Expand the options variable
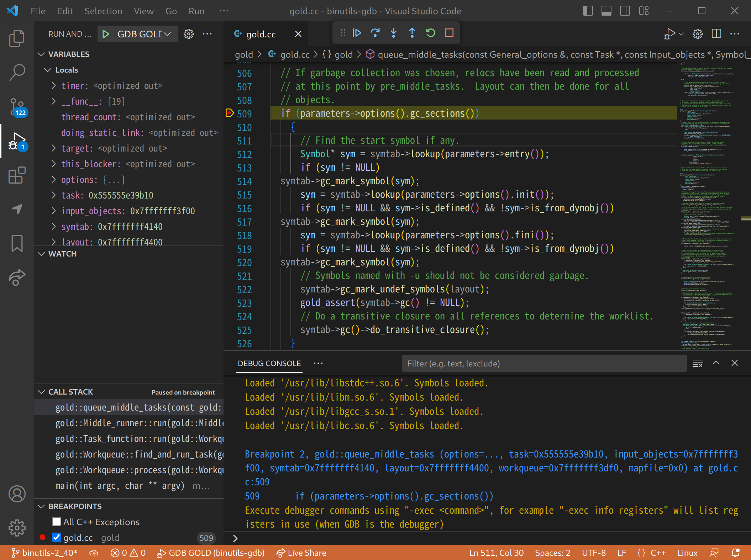 [x=54, y=179]
